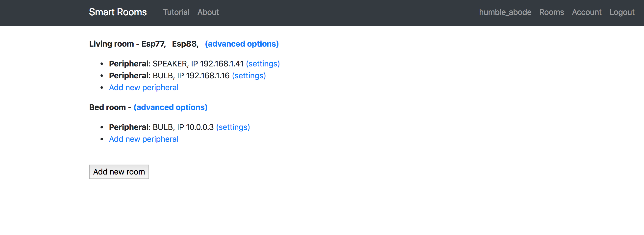Add new peripheral to Living room
644x235 pixels.
click(x=144, y=88)
